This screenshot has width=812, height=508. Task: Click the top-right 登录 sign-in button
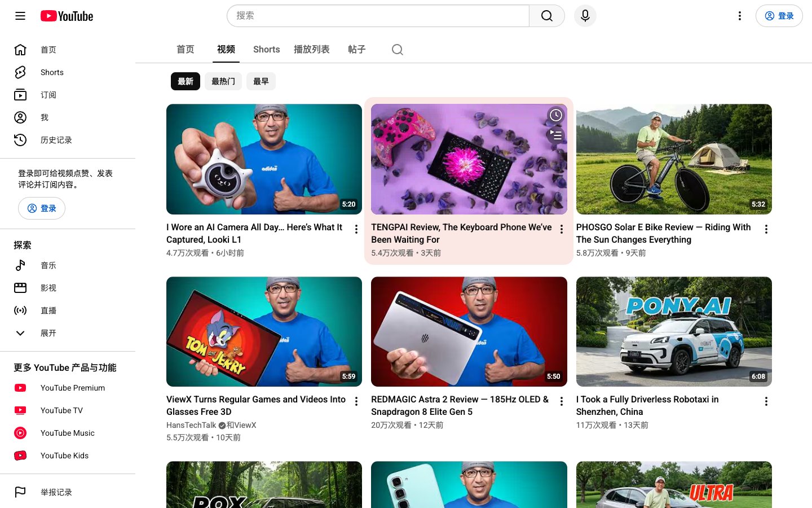(x=779, y=16)
